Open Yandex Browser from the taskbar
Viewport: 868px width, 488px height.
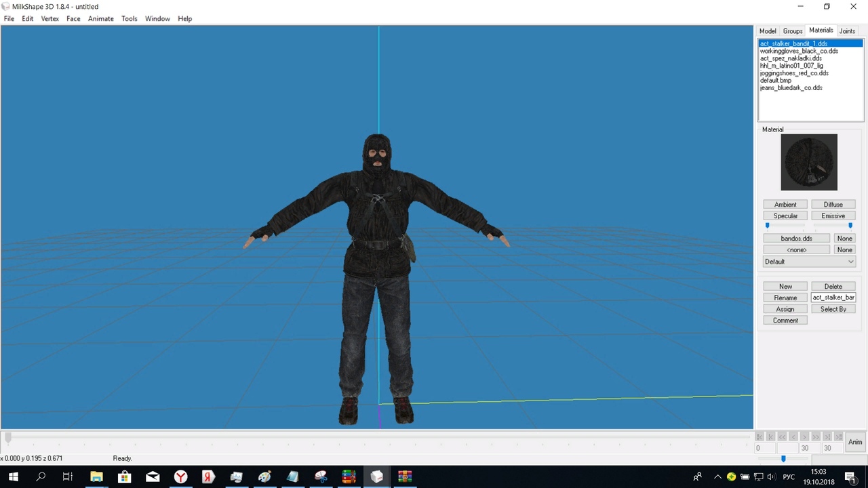(180, 476)
